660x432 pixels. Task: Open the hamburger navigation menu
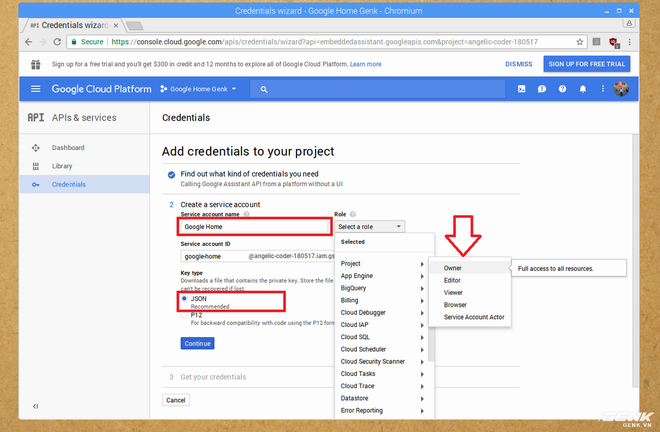click(x=36, y=89)
